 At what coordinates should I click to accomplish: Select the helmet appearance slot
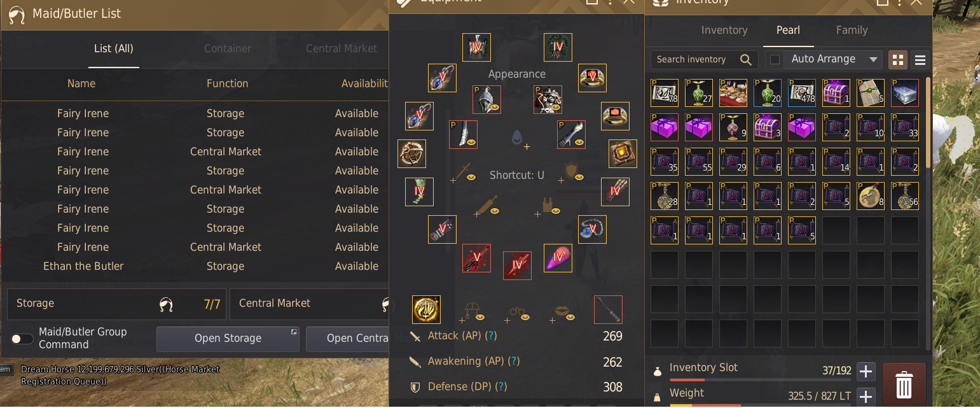(x=487, y=99)
